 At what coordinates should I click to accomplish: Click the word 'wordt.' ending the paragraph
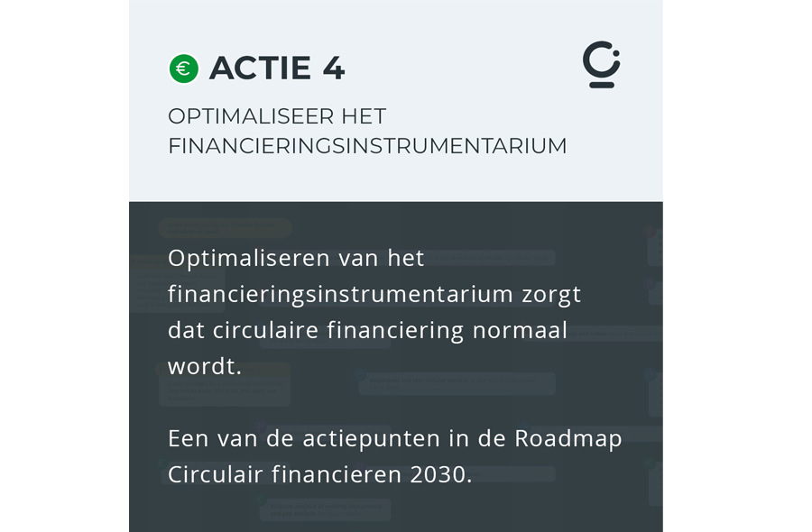coord(205,367)
